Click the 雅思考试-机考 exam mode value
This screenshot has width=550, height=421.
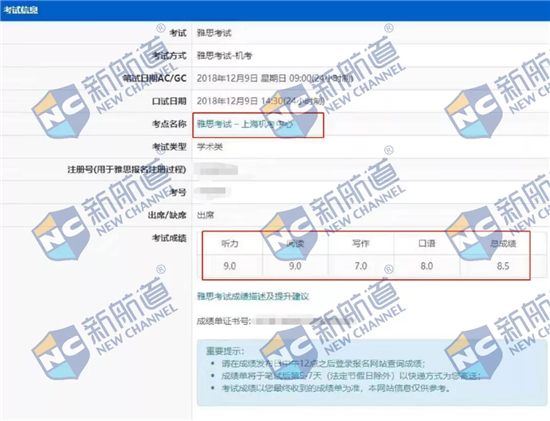224,55
